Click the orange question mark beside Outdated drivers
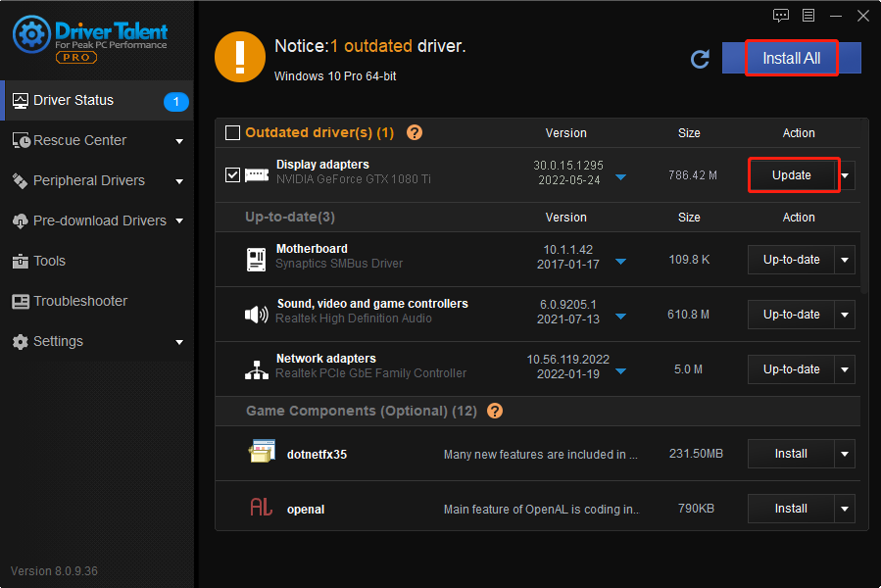Viewport: 881px width, 588px height. coord(415,132)
